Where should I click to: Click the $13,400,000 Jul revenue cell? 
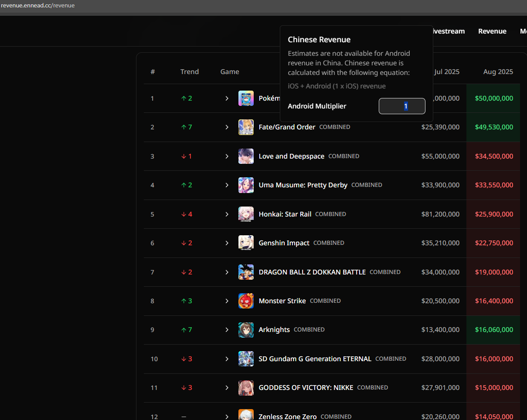pos(440,330)
